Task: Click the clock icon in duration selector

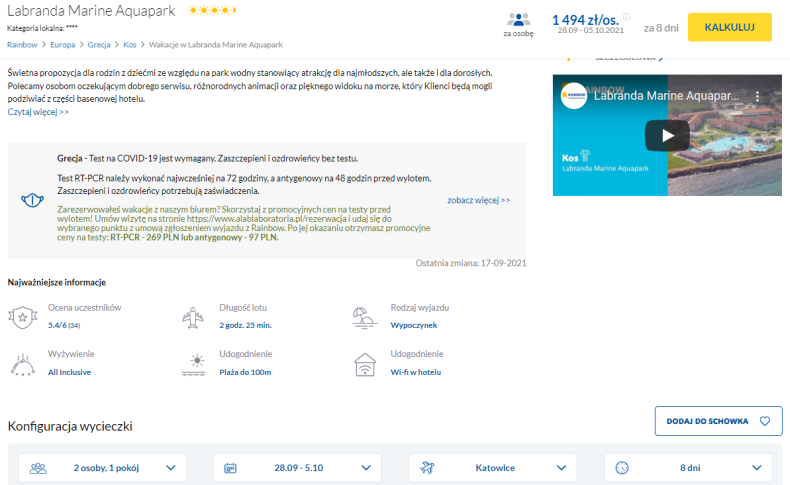Action: click(x=622, y=468)
